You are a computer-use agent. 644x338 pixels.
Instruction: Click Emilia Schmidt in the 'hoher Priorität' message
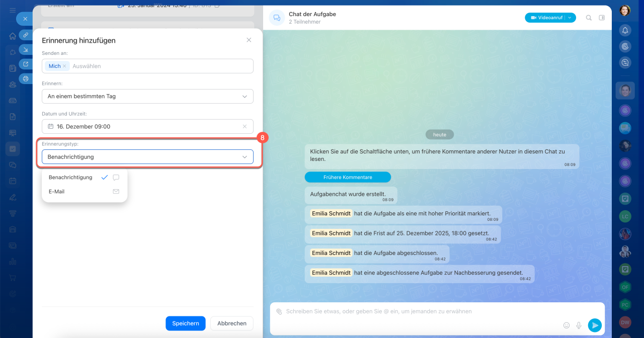331,213
